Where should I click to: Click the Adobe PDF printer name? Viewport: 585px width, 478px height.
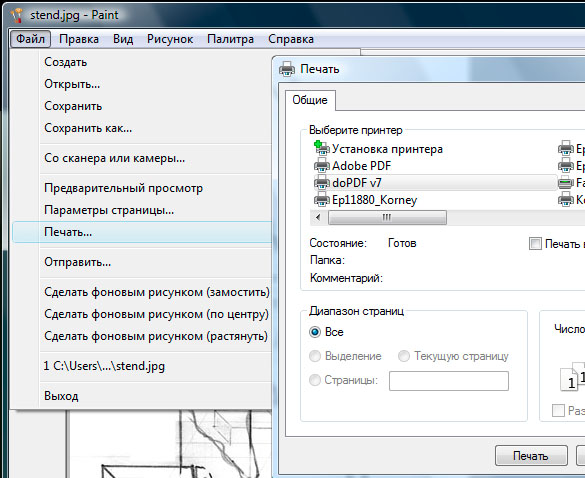pos(362,165)
